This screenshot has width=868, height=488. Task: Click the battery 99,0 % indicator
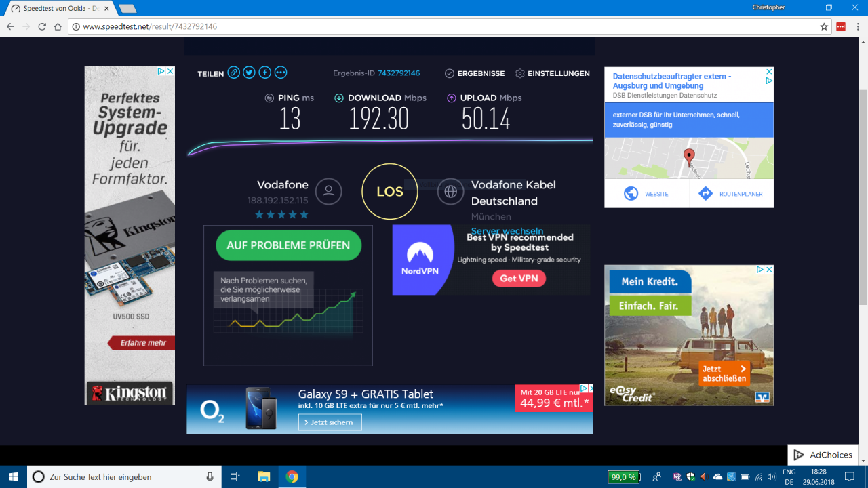[x=624, y=476]
